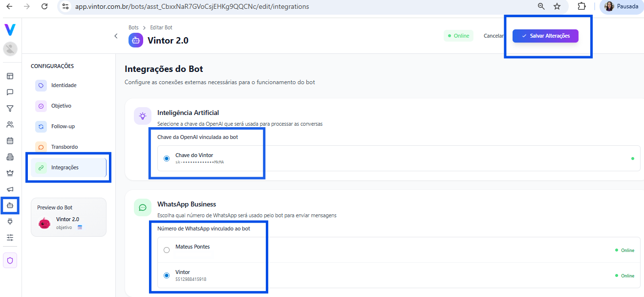Open the funnel icon in sidebar
The height and width of the screenshot is (297, 644).
10,108
